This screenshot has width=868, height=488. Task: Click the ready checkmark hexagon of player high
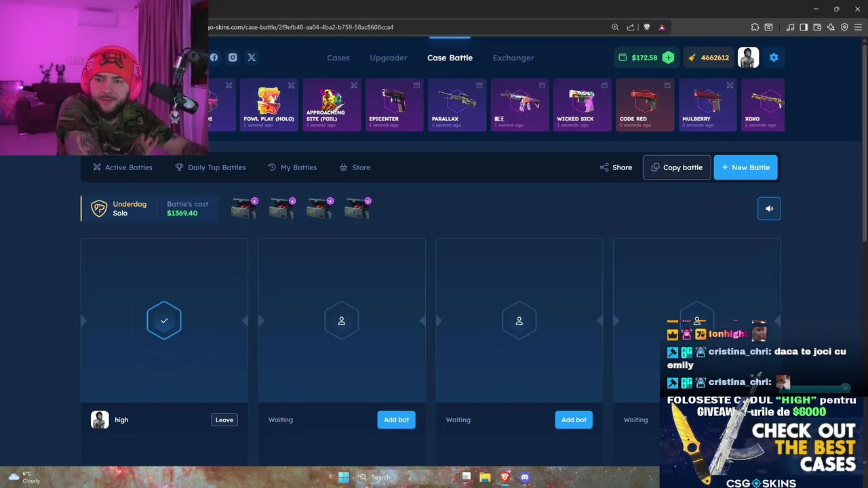point(164,321)
